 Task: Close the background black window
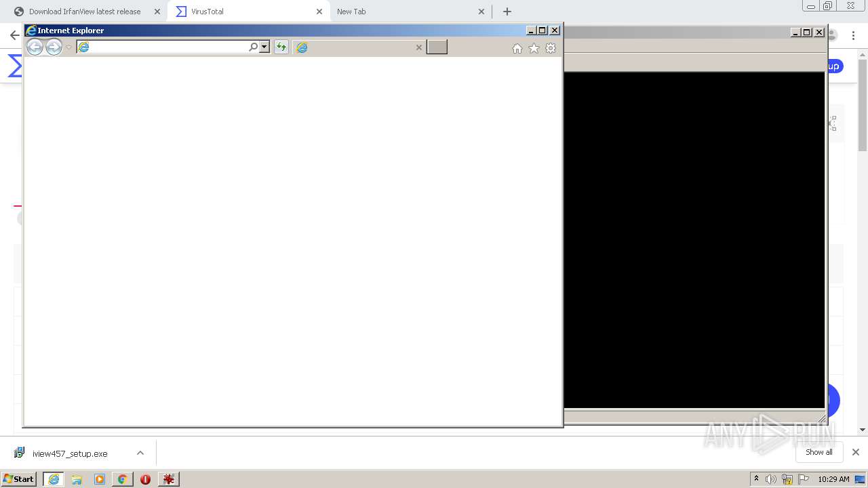pyautogui.click(x=819, y=33)
